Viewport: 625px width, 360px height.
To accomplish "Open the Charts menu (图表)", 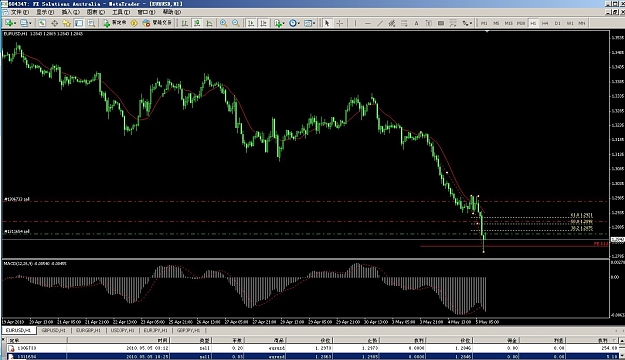I will (96, 12).
